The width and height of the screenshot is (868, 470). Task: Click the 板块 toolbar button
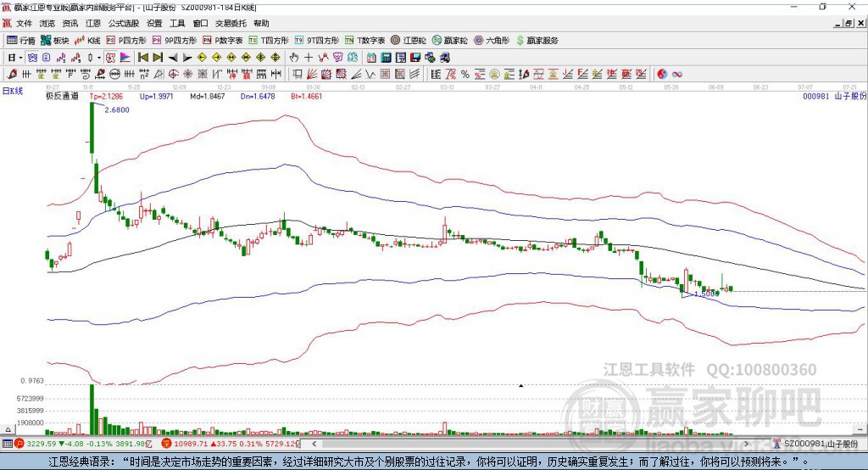(54, 41)
